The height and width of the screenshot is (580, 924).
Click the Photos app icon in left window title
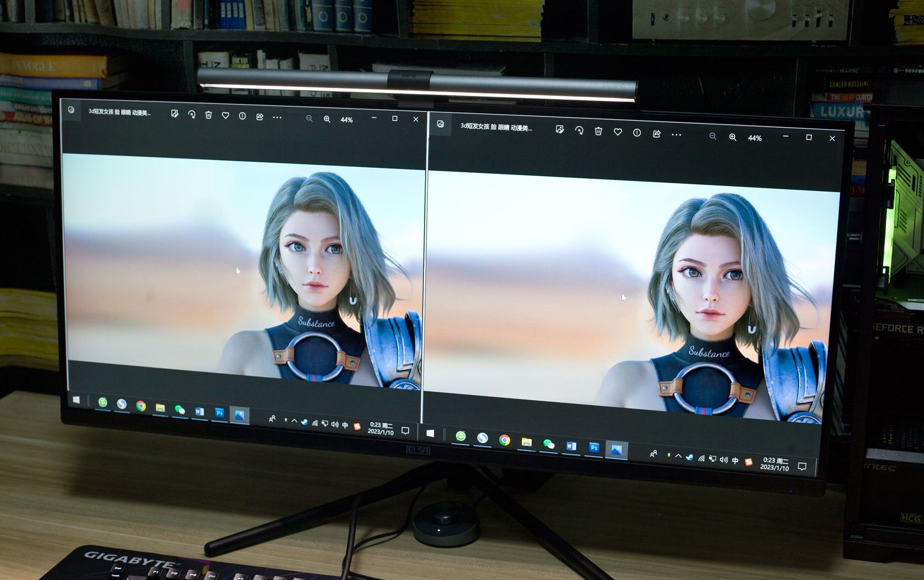point(71,110)
